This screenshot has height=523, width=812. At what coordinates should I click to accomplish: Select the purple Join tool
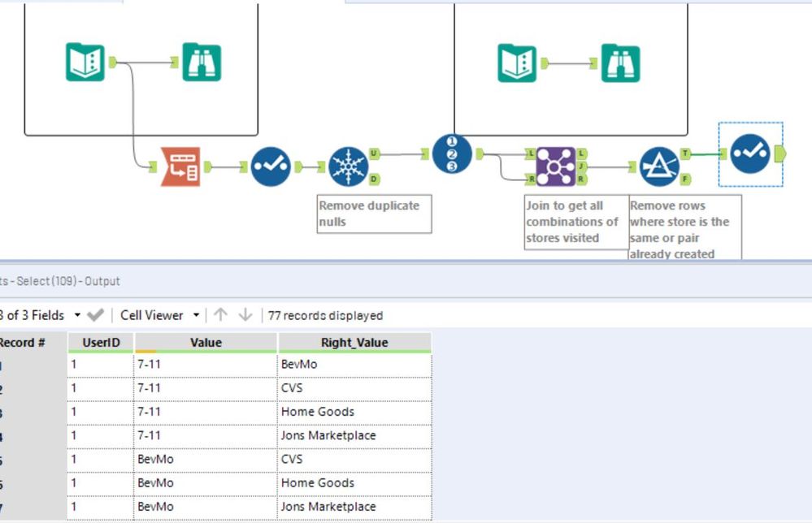click(556, 166)
